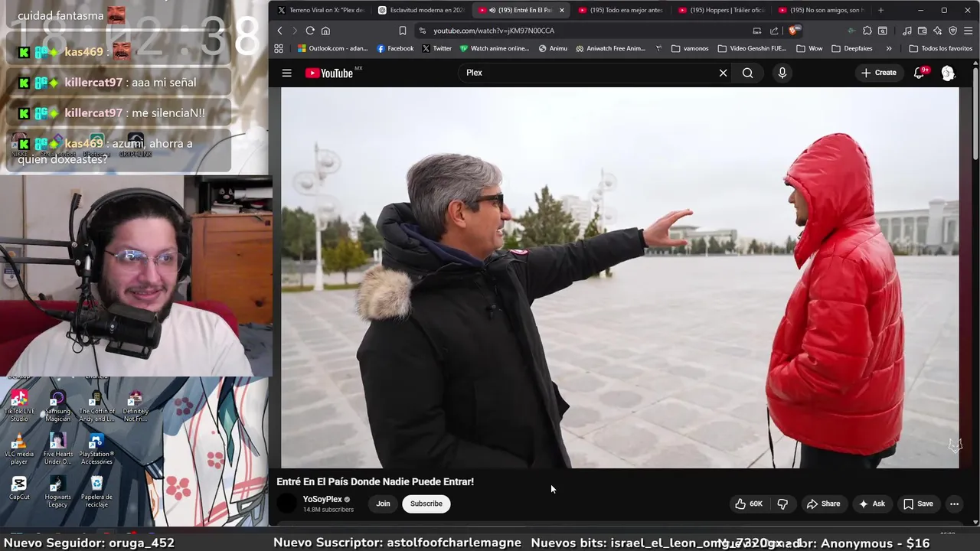Switch to the Esclavitud moderna tab
Viewport: 980px width, 551px height.
[421, 10]
